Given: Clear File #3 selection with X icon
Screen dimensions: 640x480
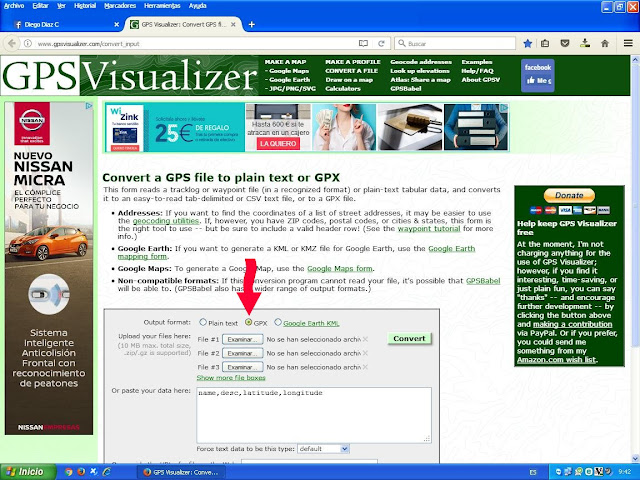Looking at the screenshot, I should [365, 367].
